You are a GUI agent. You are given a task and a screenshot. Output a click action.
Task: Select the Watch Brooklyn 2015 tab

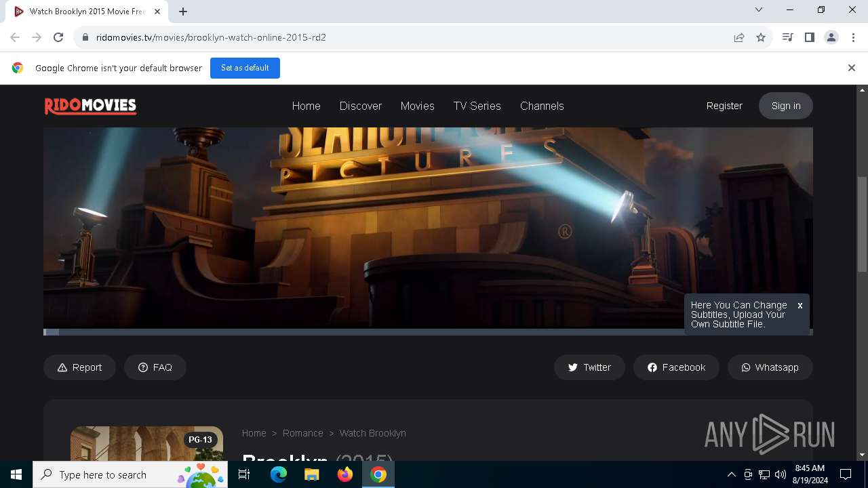click(x=87, y=12)
